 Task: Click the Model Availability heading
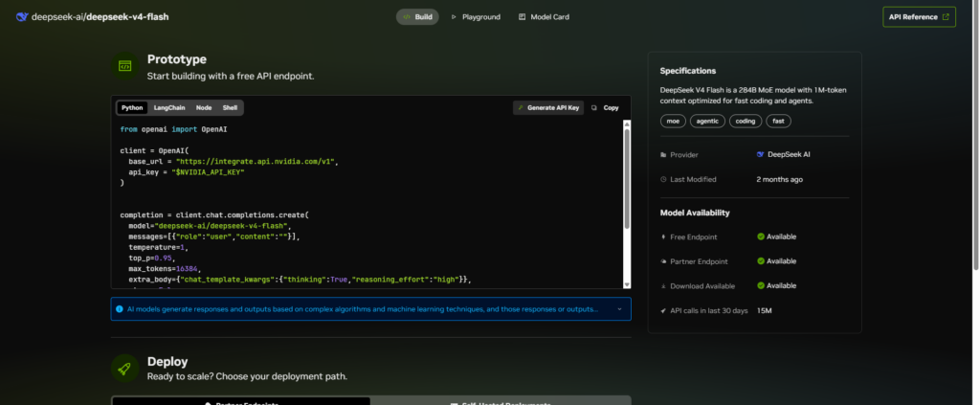tap(695, 213)
